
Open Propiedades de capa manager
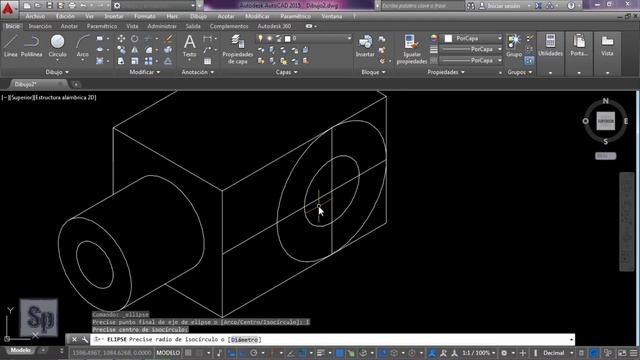tap(238, 49)
